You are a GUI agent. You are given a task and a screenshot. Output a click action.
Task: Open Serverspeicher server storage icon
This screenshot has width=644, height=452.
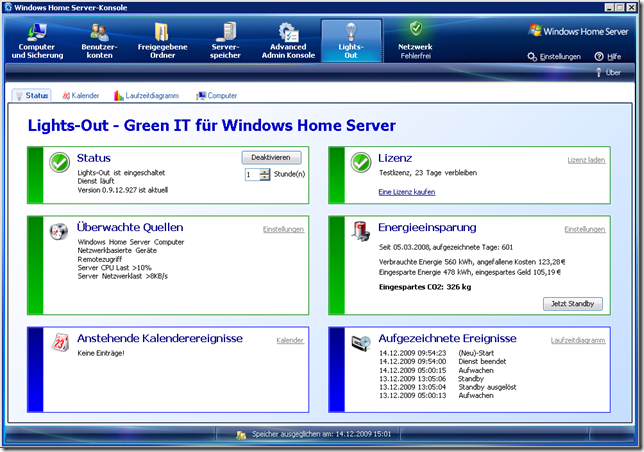[225, 32]
